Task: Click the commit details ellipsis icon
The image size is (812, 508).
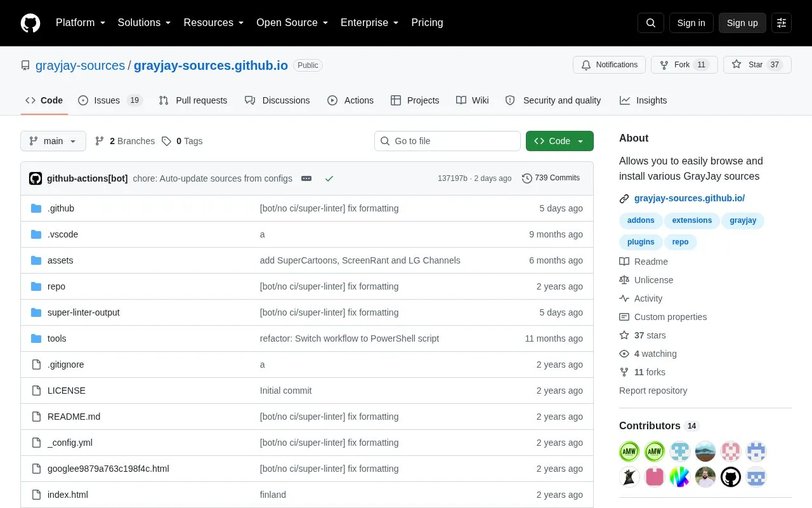Action: pyautogui.click(x=306, y=178)
